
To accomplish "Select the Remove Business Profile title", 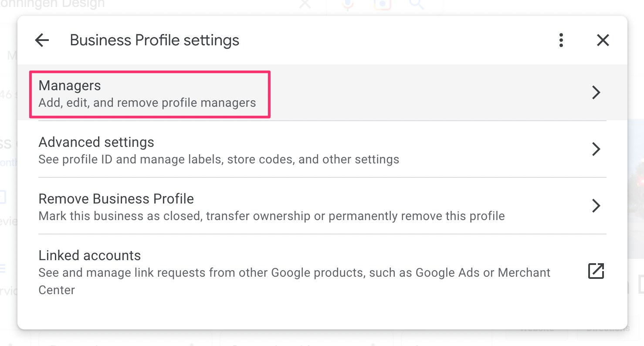I will click(116, 199).
